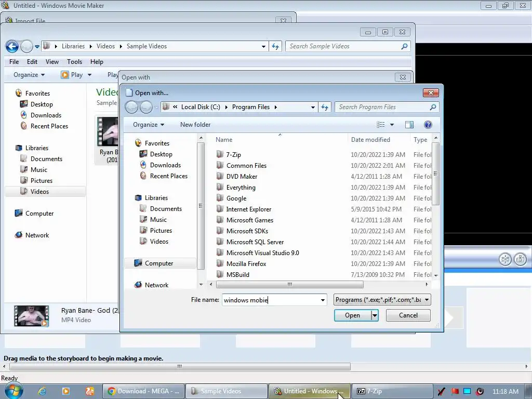
Task: Click take picture icon in Movie Maker preview
Action: 520,260
